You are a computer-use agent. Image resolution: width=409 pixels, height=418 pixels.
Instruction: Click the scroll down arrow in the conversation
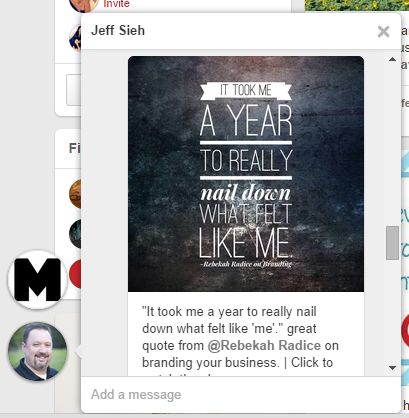click(392, 368)
